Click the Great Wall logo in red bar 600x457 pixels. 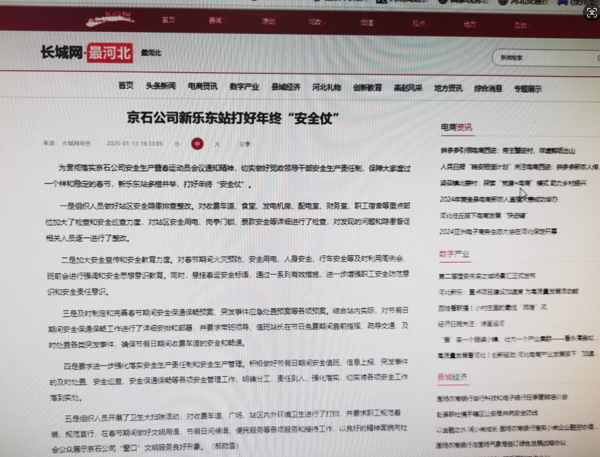click(x=110, y=19)
